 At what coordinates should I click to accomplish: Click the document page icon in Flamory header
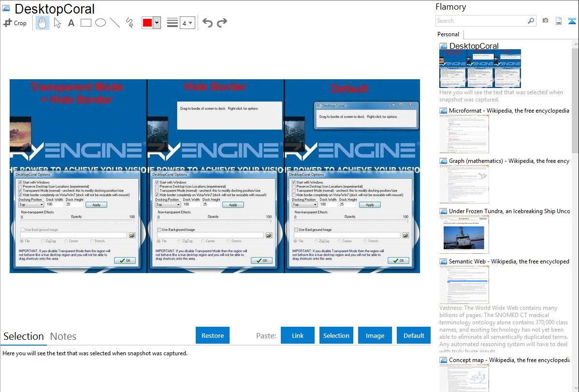559,21
